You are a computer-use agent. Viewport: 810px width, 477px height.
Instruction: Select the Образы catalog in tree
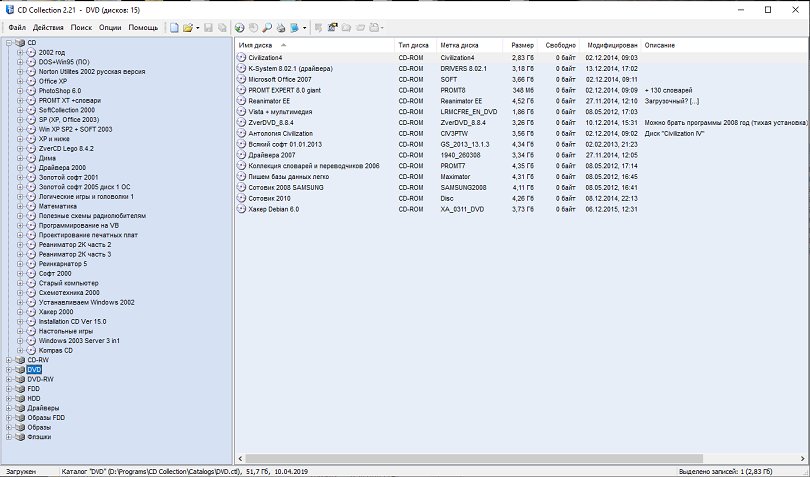(x=39, y=427)
